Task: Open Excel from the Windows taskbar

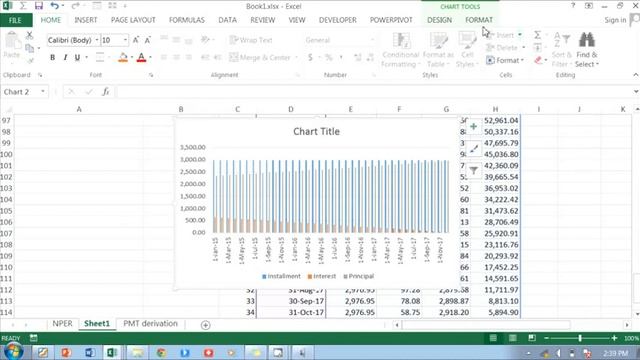Action: pos(112,352)
